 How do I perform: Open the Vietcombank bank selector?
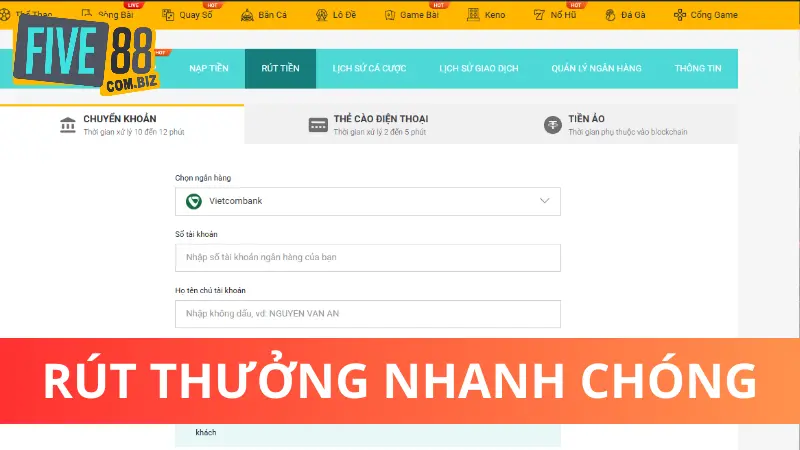(x=367, y=201)
